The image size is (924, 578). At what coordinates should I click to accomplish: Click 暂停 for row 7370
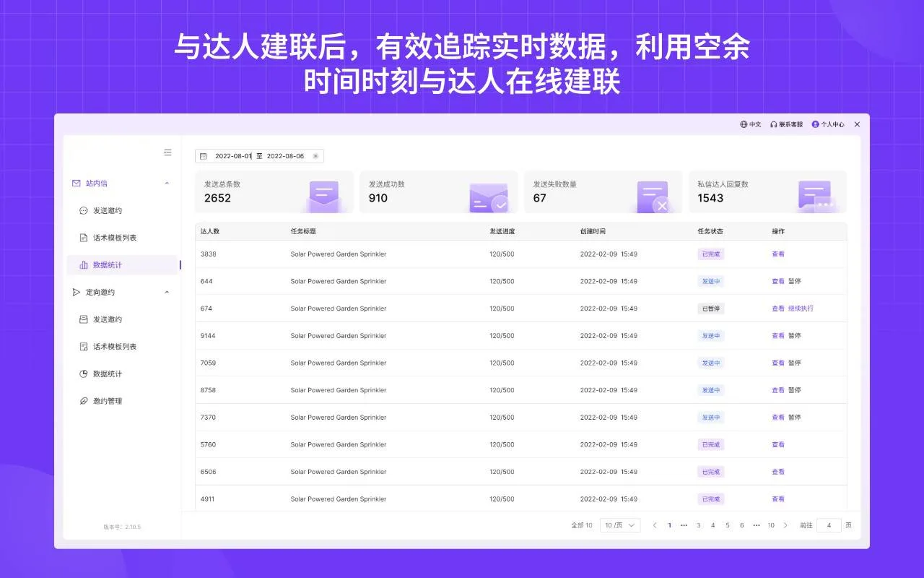pos(795,418)
